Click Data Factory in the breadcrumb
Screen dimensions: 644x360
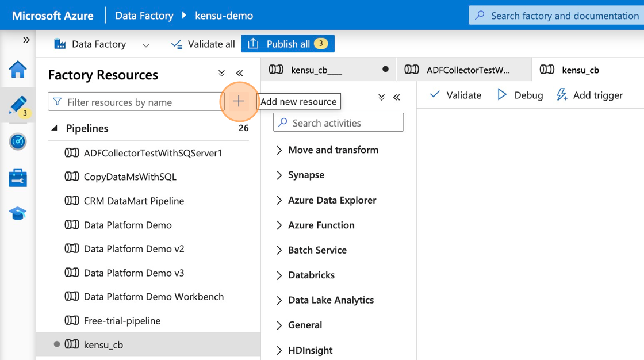(x=144, y=16)
